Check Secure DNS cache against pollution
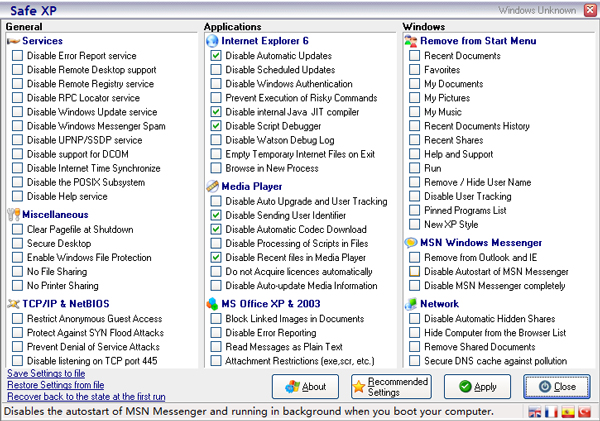600x421 pixels. point(414,361)
